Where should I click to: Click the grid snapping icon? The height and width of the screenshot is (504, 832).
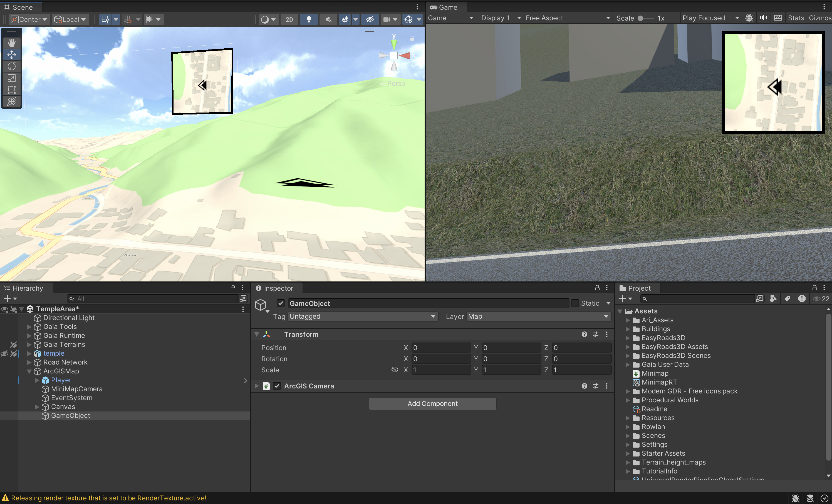tap(128, 19)
